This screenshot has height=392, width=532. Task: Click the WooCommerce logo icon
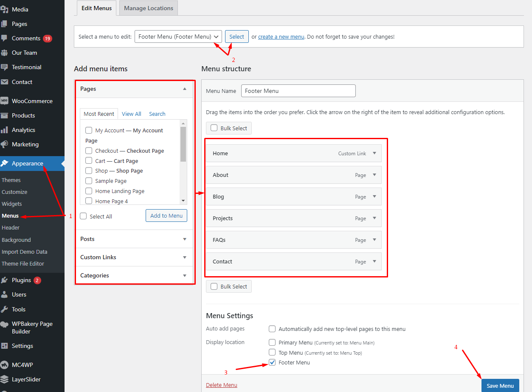[x=4, y=101]
